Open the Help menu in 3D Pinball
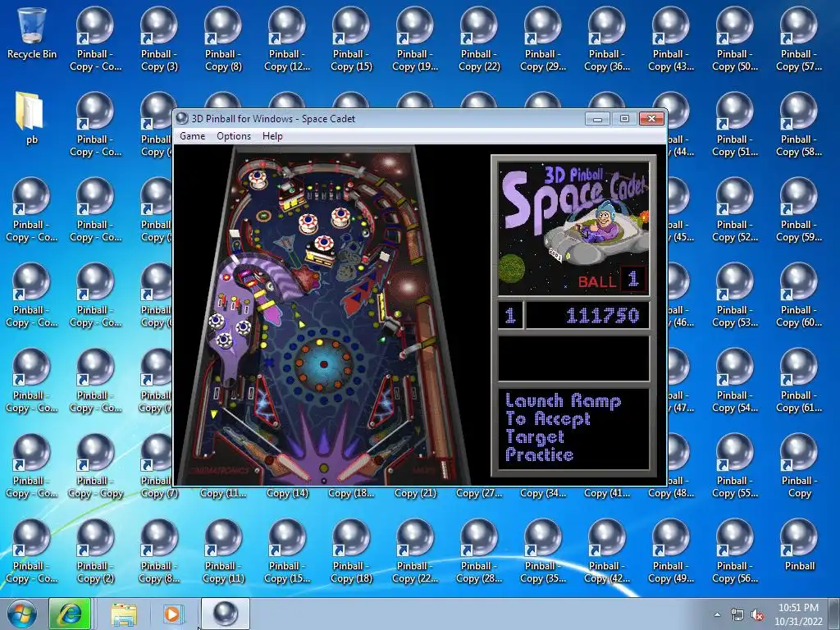The width and height of the screenshot is (840, 630). pos(272,136)
